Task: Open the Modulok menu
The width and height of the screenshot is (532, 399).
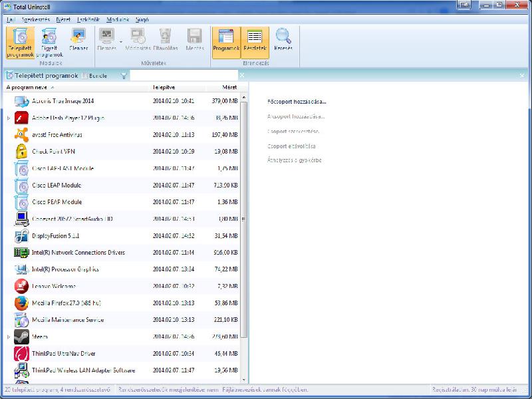Action: (x=118, y=20)
